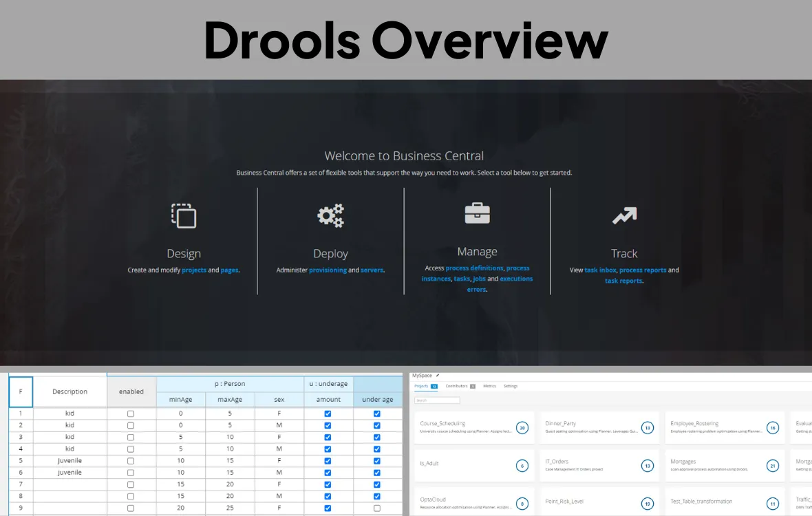The image size is (812, 516).
Task: Uncheck the 'under age' checkbox in row 7
Action: [376, 484]
